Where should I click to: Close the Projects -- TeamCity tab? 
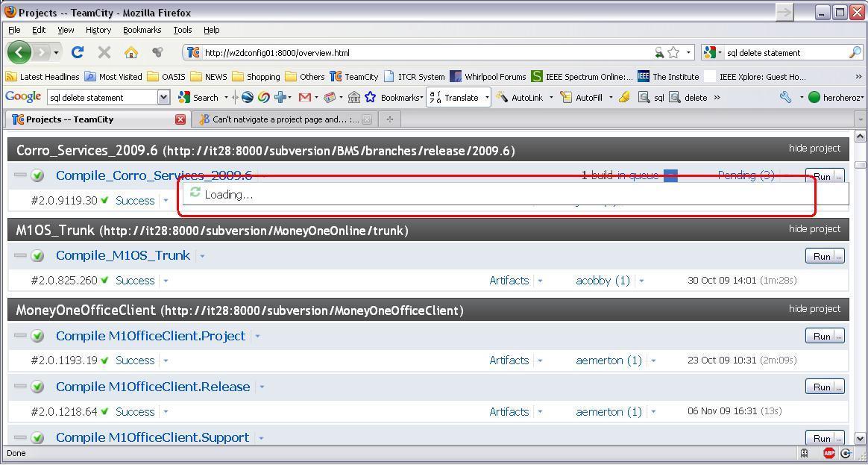coord(180,119)
